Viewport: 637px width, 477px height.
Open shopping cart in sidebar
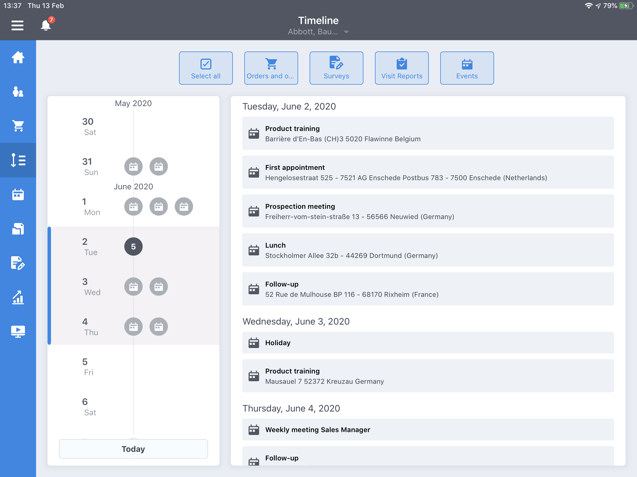[18, 126]
